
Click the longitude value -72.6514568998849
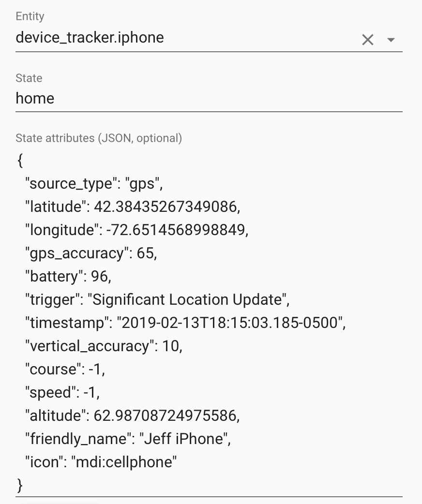click(175, 230)
